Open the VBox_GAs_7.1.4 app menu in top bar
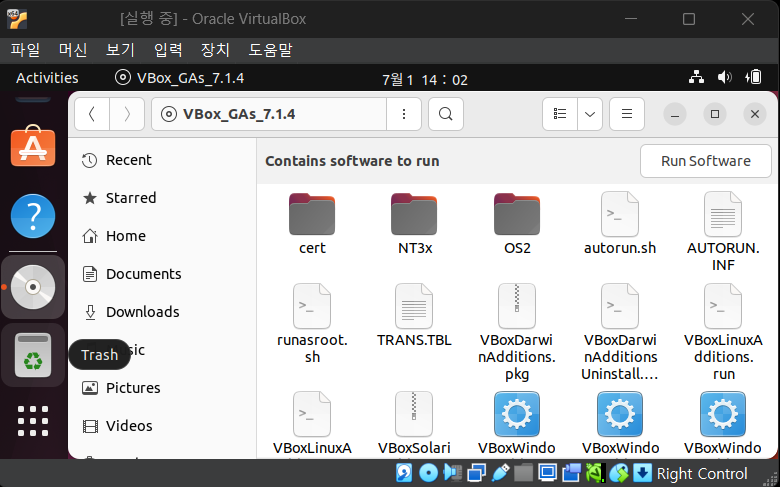Viewport: 780px width, 487px height. [179, 78]
